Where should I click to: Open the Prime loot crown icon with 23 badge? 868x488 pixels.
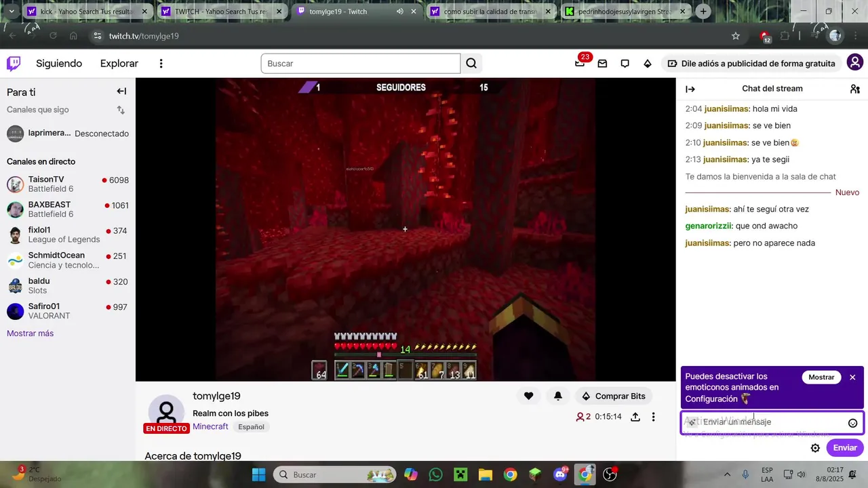(580, 64)
